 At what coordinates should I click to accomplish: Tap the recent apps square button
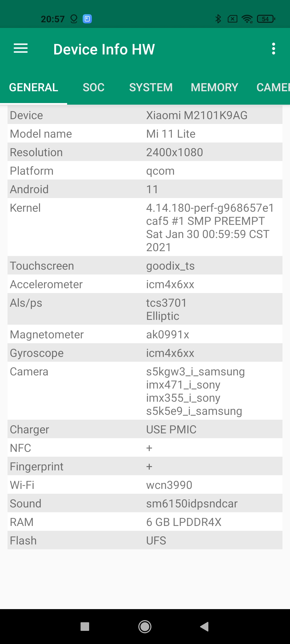pyautogui.click(x=85, y=627)
